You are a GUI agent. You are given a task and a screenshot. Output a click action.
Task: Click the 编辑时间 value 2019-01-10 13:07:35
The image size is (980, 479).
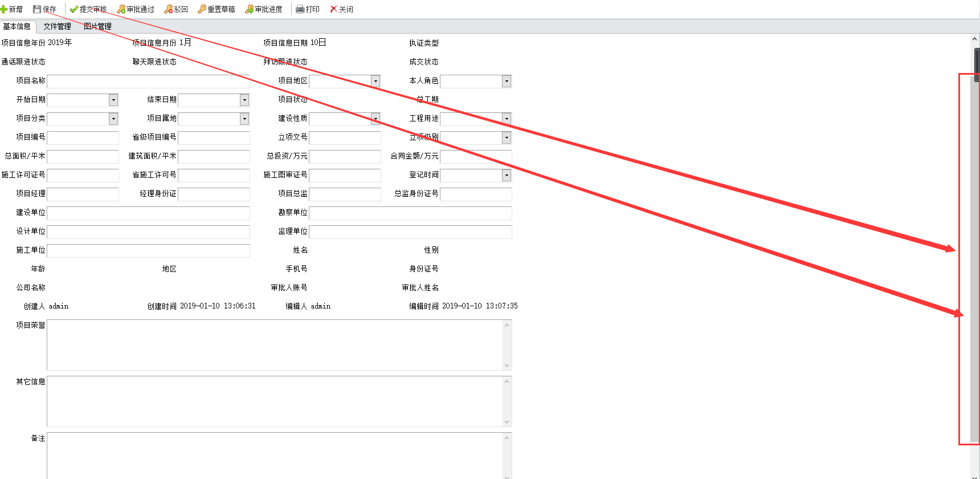(480, 306)
